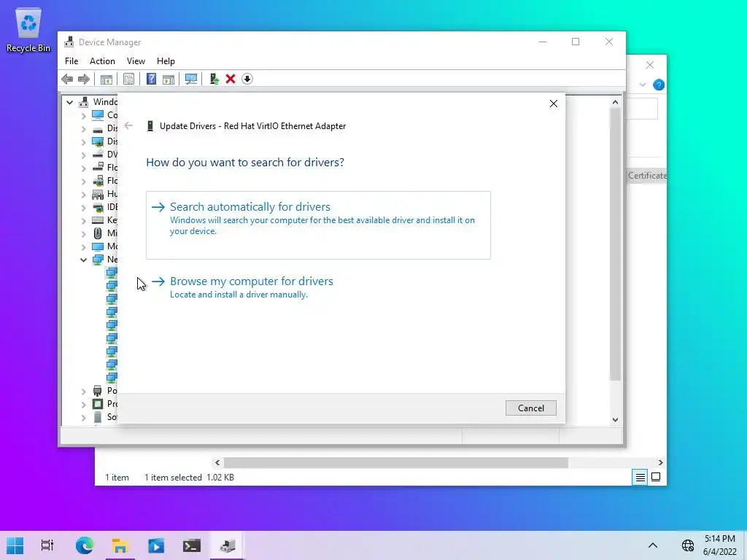Expand the 'DV' DVD drives tree node
747x560 pixels.
[x=83, y=155]
